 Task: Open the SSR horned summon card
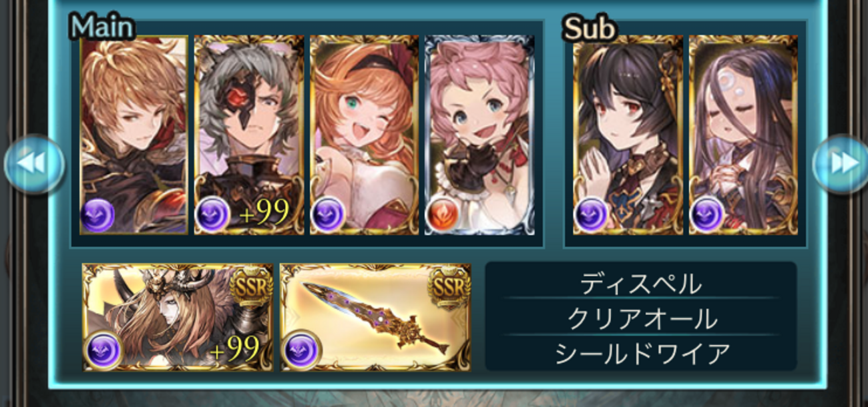(178, 318)
